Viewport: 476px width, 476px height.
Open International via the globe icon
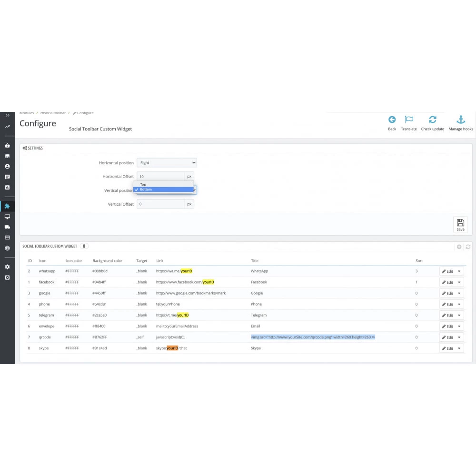(7, 248)
